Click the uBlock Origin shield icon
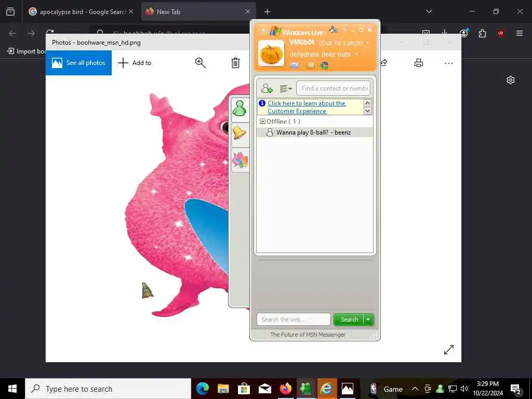 point(500,33)
